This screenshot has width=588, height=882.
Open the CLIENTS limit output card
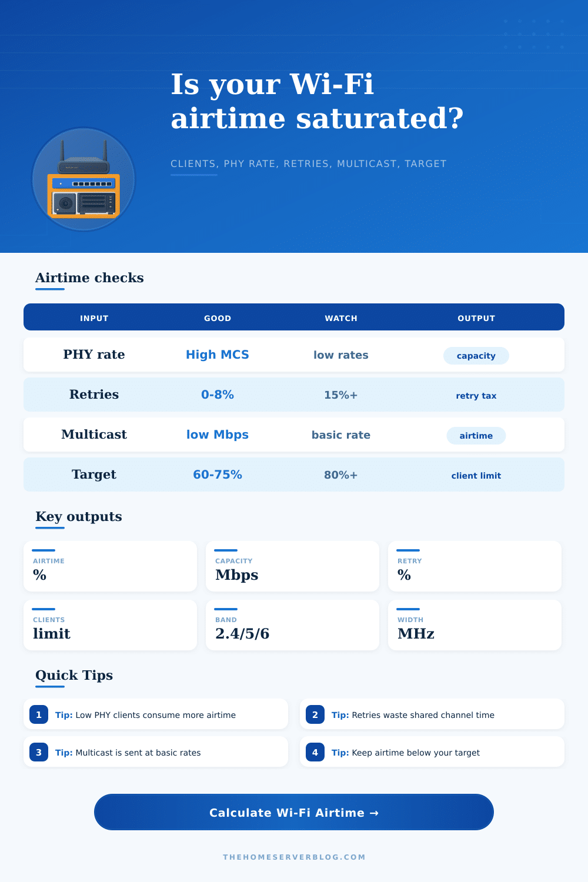coord(110,625)
